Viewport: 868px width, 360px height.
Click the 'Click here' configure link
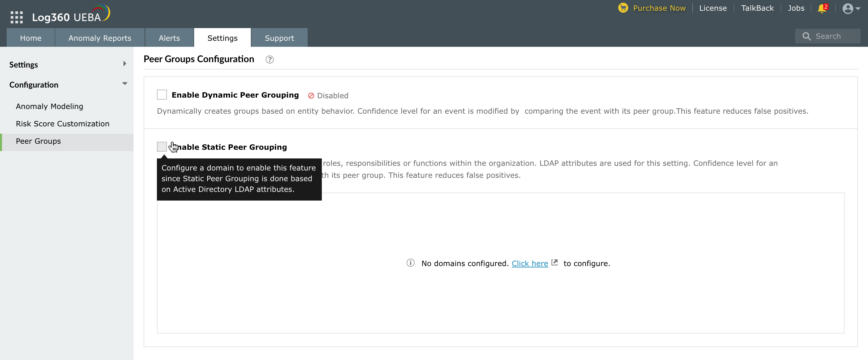(x=529, y=263)
